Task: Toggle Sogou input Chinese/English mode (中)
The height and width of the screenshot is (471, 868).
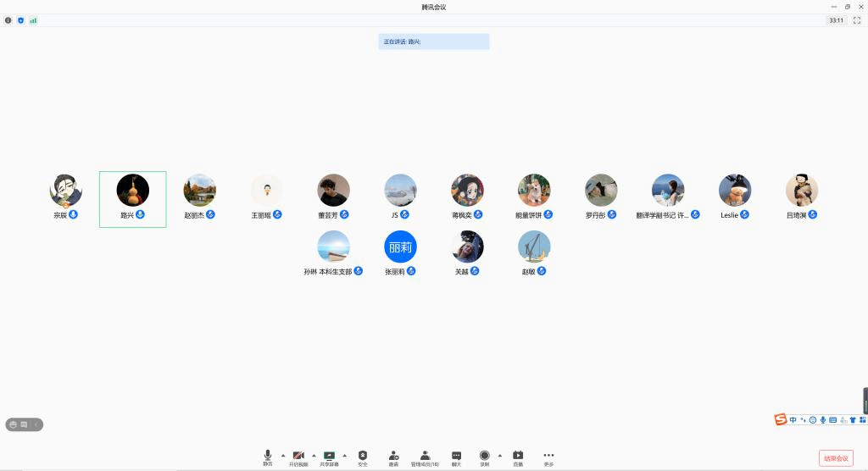Action: click(793, 419)
